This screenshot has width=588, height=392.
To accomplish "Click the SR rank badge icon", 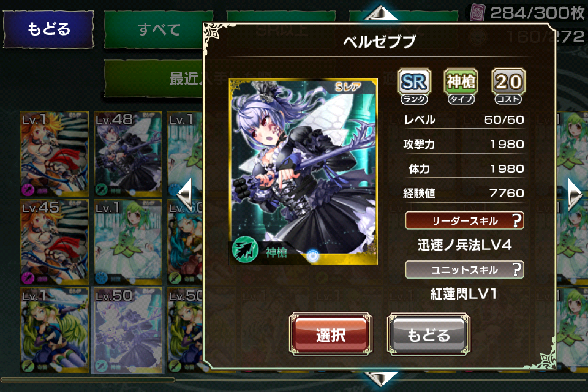I will click(413, 86).
